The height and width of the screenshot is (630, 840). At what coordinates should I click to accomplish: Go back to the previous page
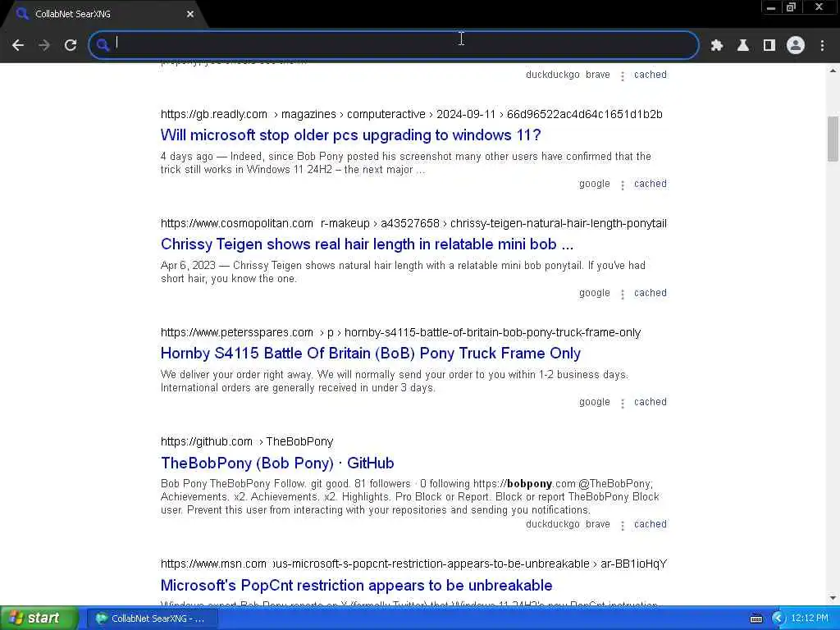tap(18, 45)
